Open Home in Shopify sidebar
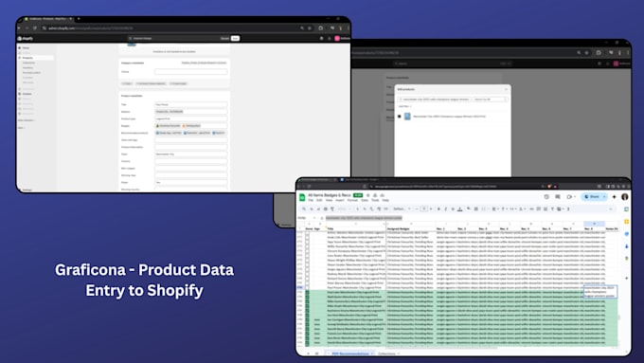 (26, 48)
